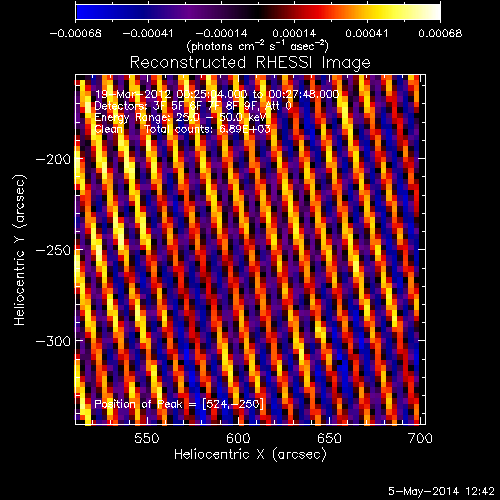Click the "5-May-2014 12:42" timestamp
The width and height of the screenshot is (500, 500).
coord(441,491)
